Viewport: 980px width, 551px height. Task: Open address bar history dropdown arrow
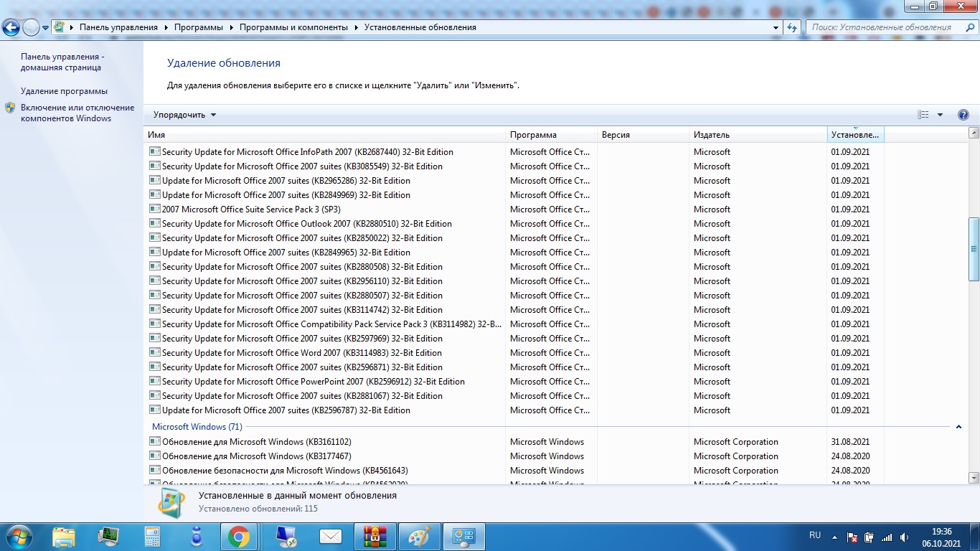pos(776,27)
